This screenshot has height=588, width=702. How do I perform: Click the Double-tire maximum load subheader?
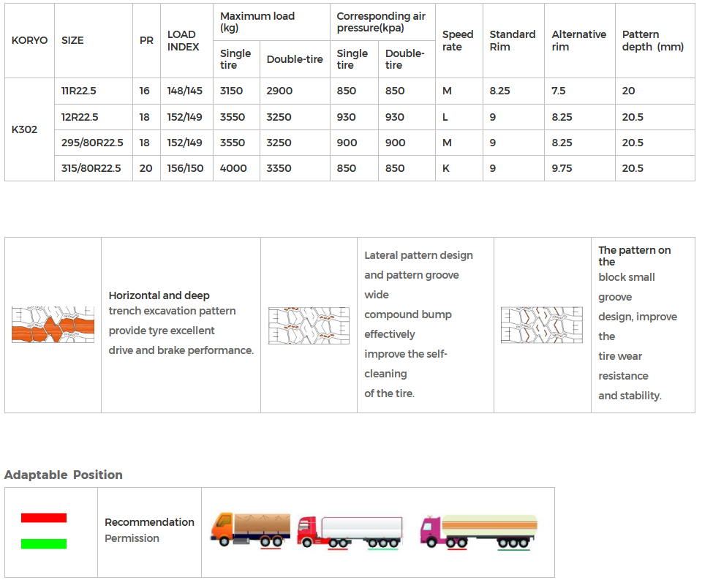tap(295, 59)
